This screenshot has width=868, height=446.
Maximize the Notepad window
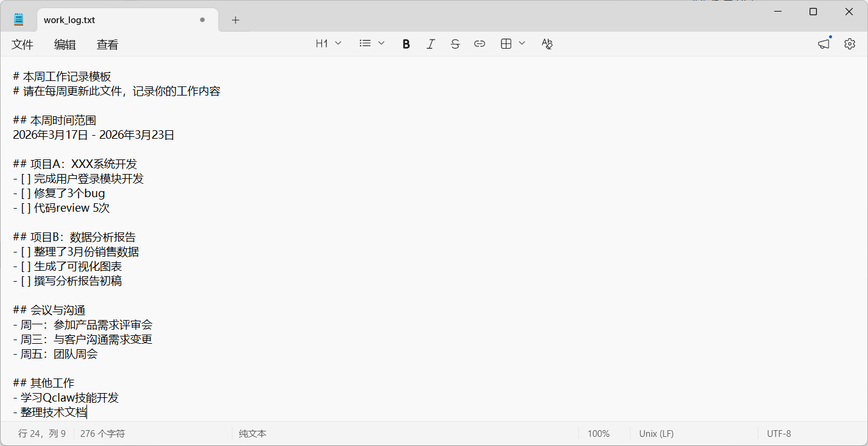(x=813, y=12)
